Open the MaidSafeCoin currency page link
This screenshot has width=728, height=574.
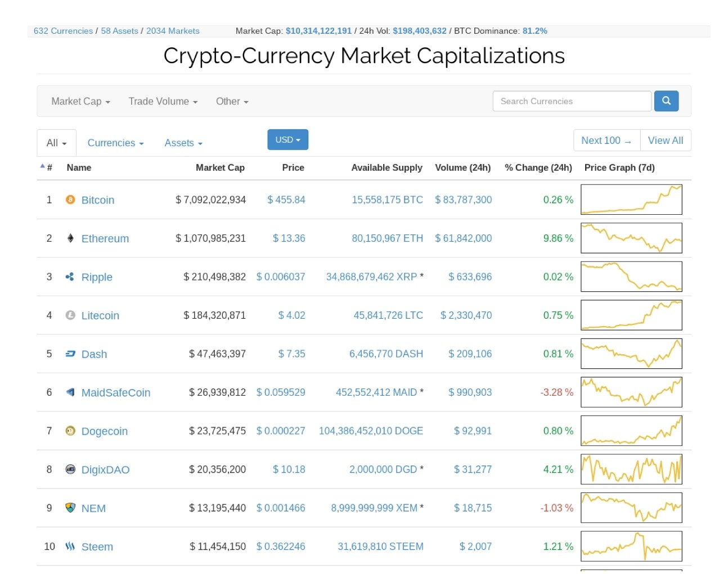116,392
